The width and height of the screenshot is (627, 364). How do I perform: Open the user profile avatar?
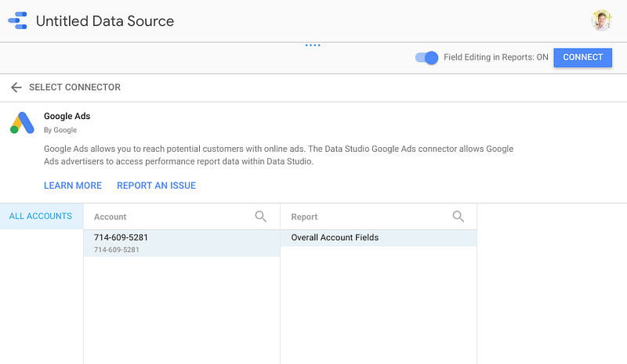(601, 20)
